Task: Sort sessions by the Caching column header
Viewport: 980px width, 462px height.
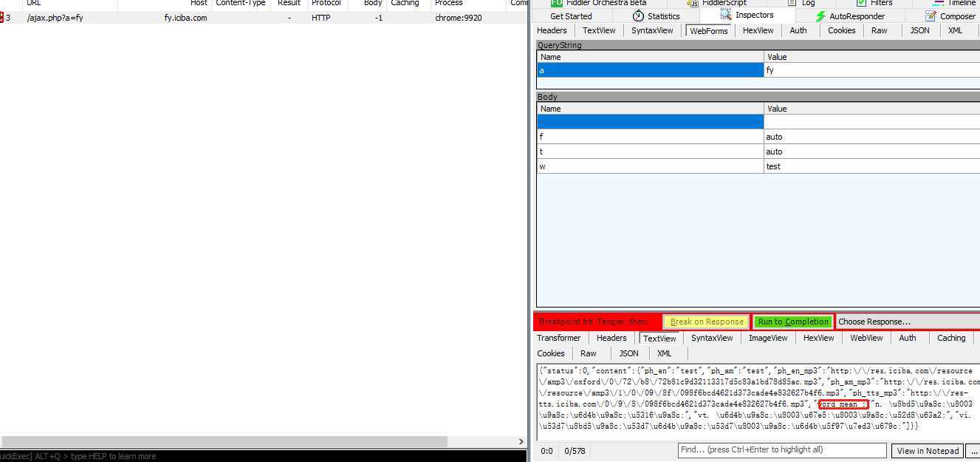Action: point(408,4)
